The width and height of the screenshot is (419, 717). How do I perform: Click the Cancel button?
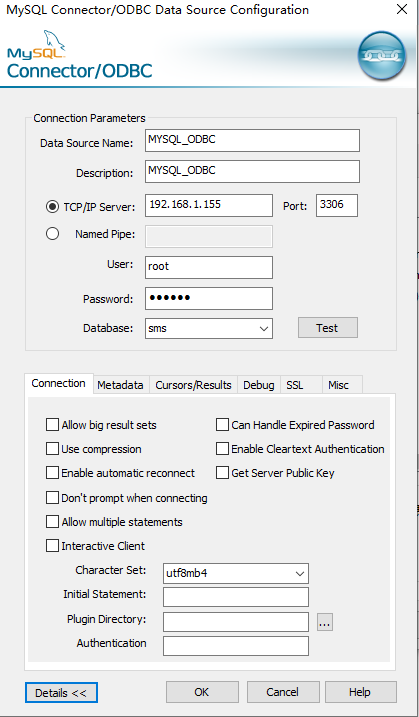[x=283, y=692]
